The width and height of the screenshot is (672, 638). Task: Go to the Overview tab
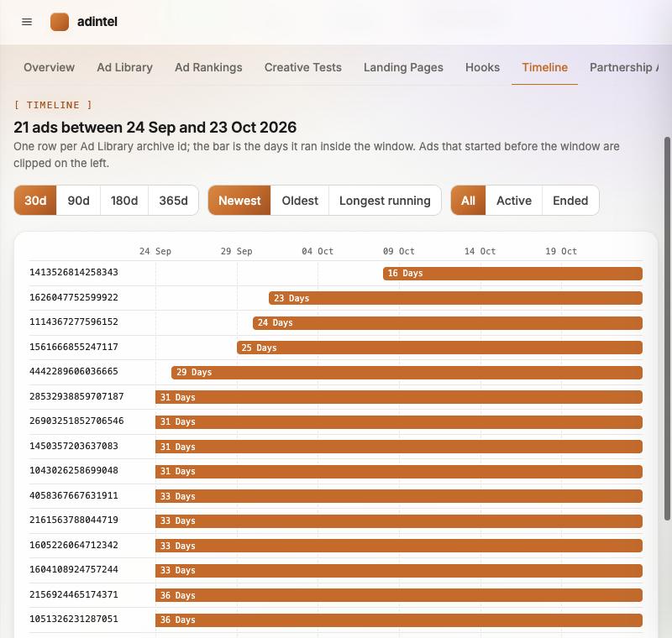(50, 68)
